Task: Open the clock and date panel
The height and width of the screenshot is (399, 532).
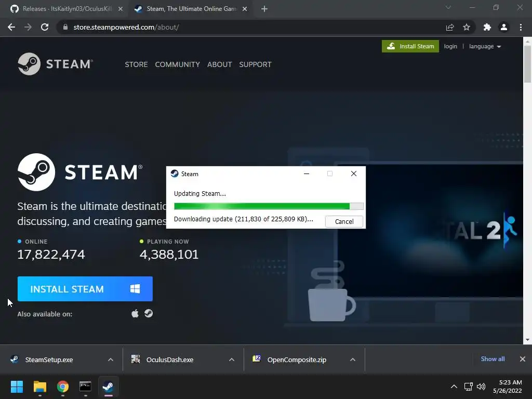Action: click(507, 387)
